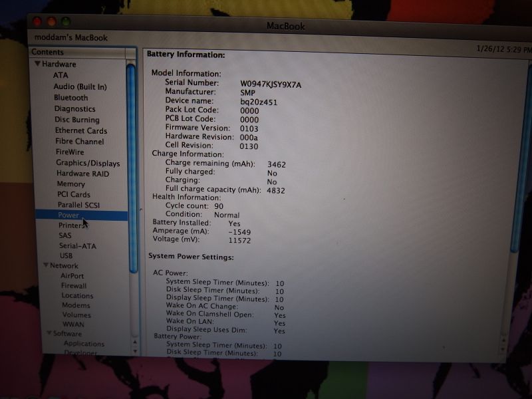Open Modems network entry
This screenshot has width=532, height=399.
pyautogui.click(x=76, y=305)
